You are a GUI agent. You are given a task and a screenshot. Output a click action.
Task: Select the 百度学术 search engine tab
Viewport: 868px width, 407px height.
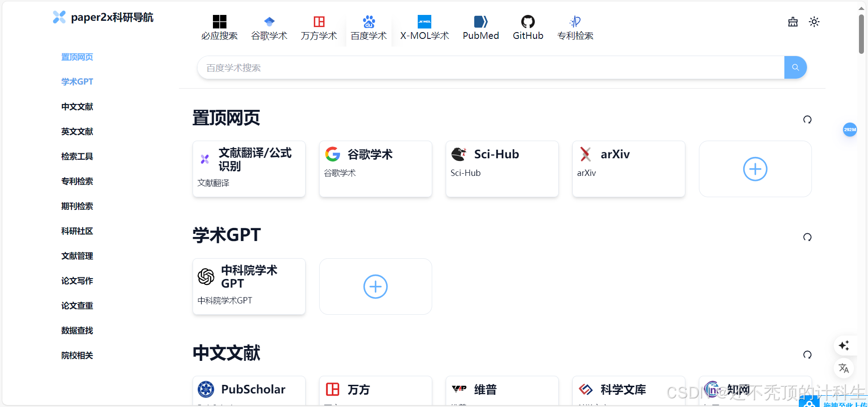tap(368, 28)
